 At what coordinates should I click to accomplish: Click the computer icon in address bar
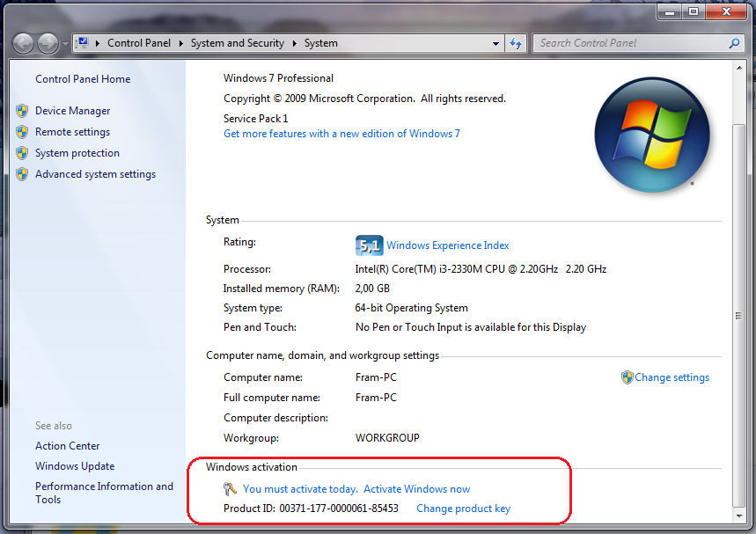tap(83, 43)
